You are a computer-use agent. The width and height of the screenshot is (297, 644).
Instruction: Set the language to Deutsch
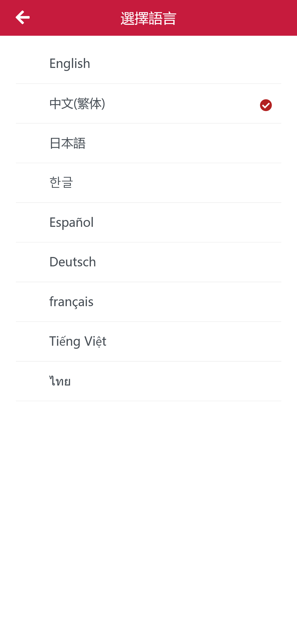tap(73, 262)
